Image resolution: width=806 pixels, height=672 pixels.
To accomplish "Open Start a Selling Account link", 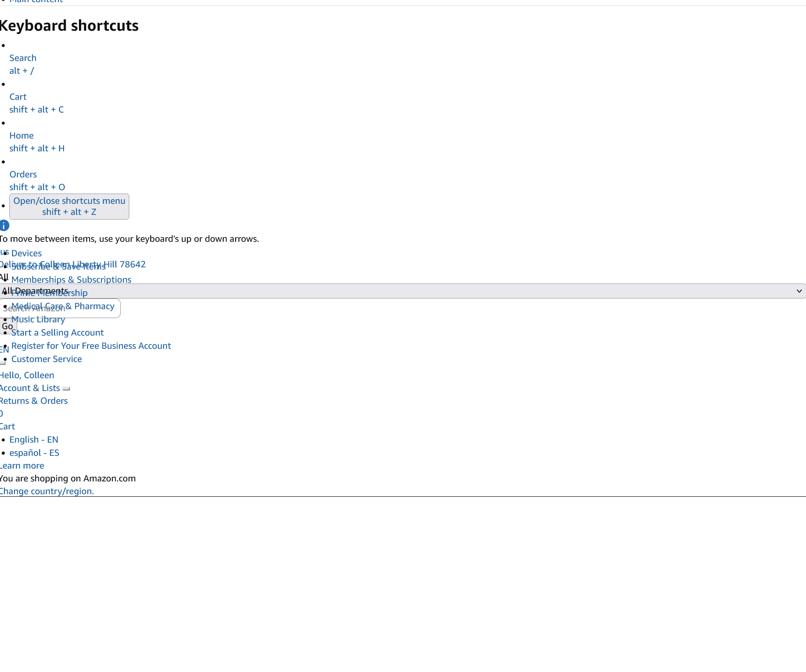I will point(58,333).
